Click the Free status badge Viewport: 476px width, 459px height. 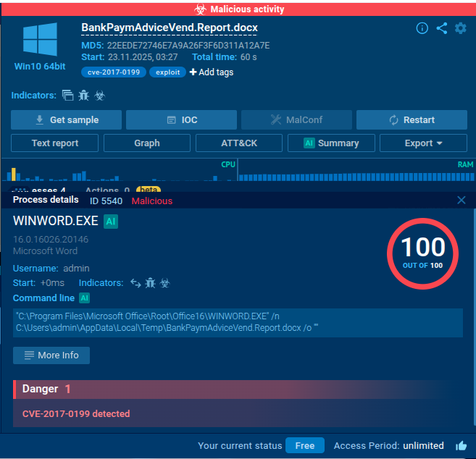click(305, 445)
